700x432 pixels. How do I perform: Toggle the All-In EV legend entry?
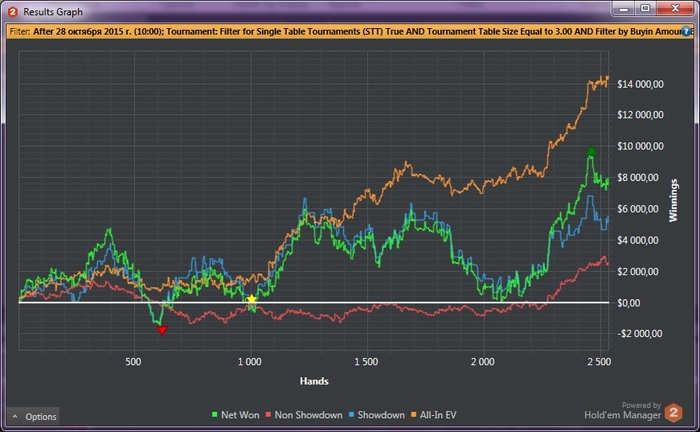click(433, 415)
